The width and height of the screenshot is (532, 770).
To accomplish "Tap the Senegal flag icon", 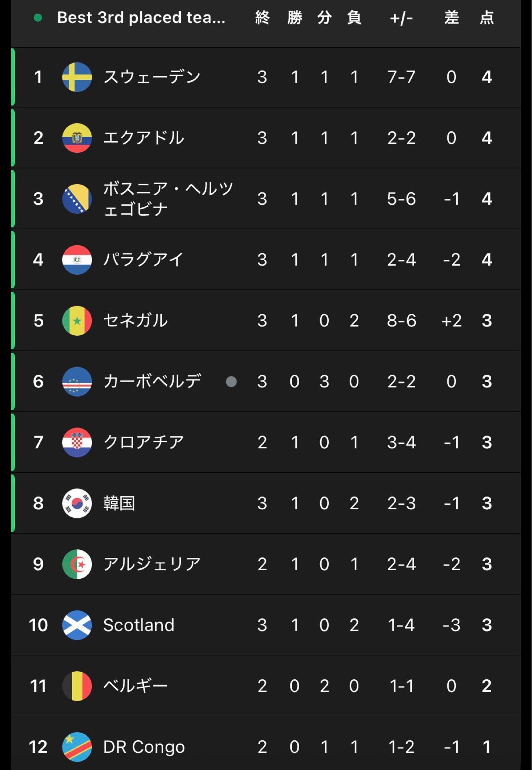I will click(77, 321).
